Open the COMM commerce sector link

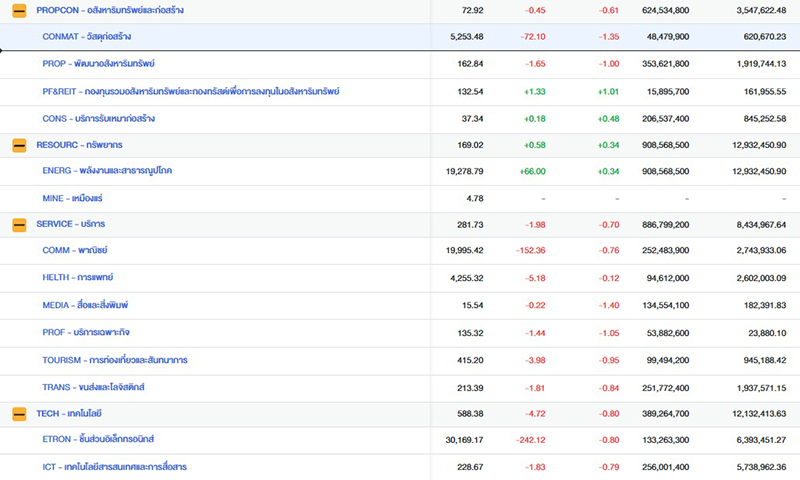coord(74,250)
